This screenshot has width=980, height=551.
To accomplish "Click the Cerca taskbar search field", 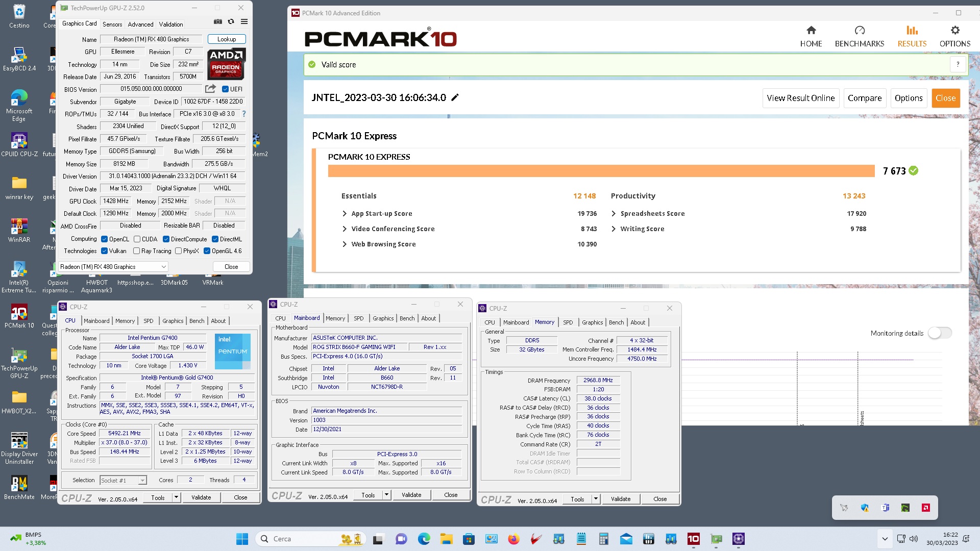I will (x=310, y=539).
